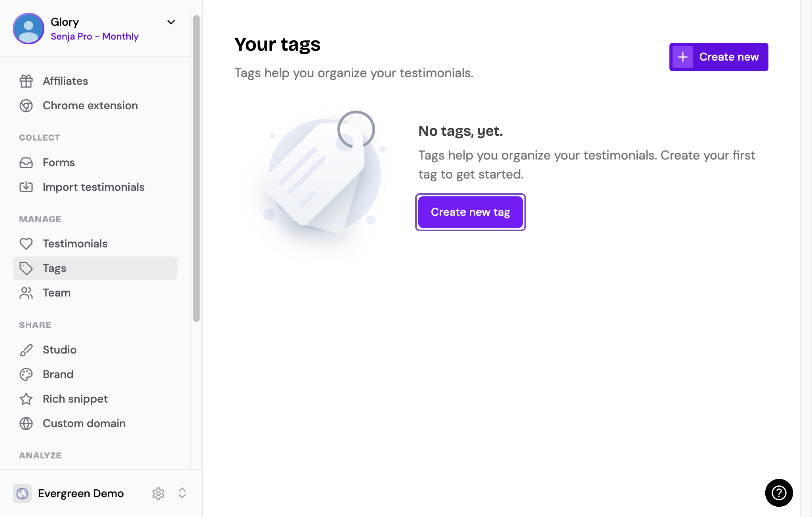
Task: Open the Evergreen Demo project switcher arrows
Action: 182,493
